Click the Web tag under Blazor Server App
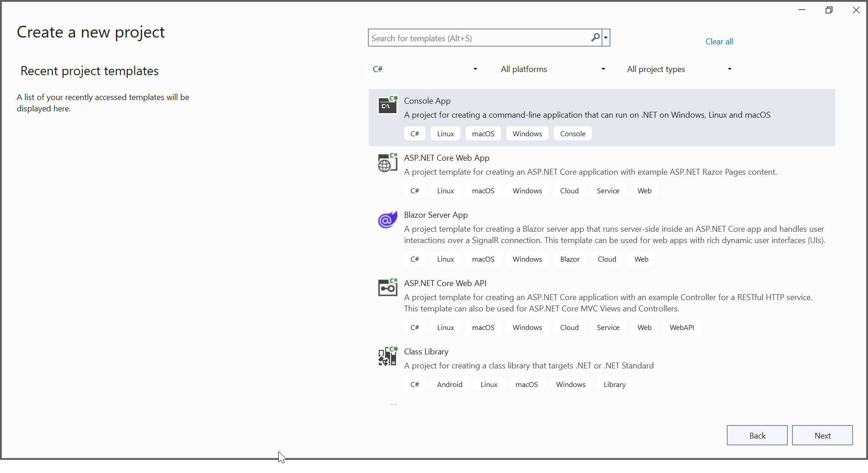 click(641, 259)
